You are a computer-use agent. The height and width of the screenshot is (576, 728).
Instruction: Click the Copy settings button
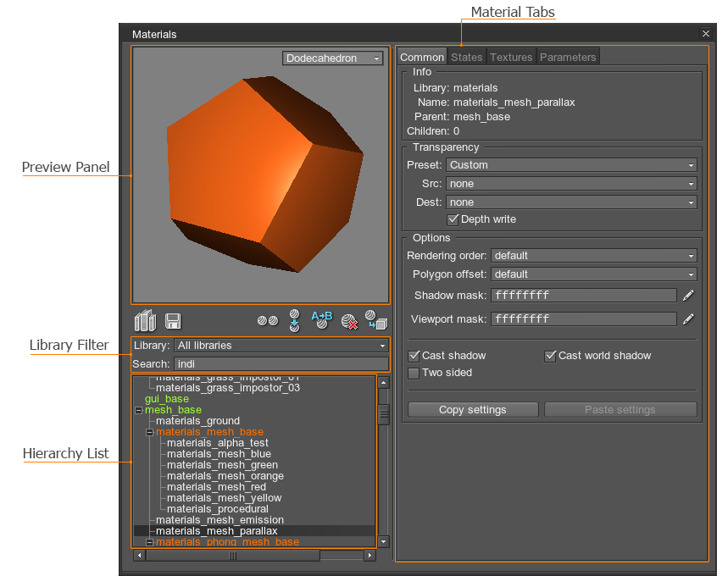(x=473, y=410)
